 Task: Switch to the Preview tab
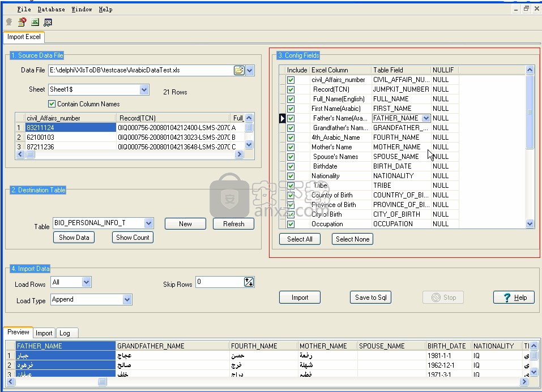(18, 332)
